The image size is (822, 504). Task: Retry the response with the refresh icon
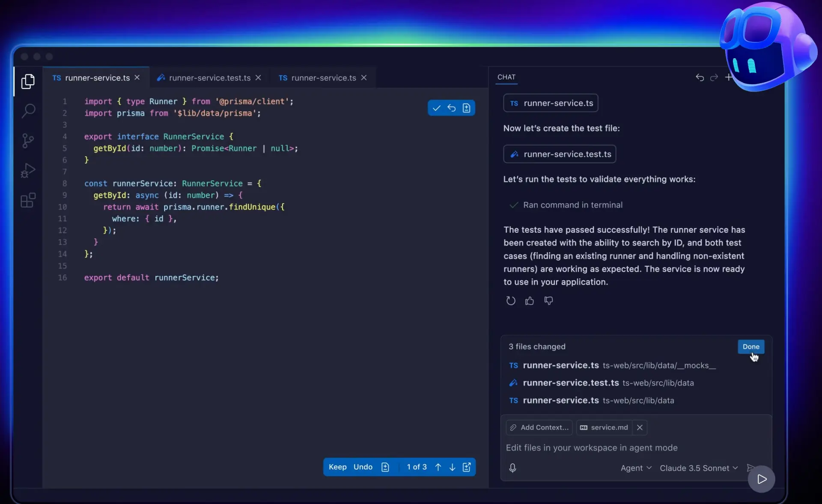[x=510, y=301]
